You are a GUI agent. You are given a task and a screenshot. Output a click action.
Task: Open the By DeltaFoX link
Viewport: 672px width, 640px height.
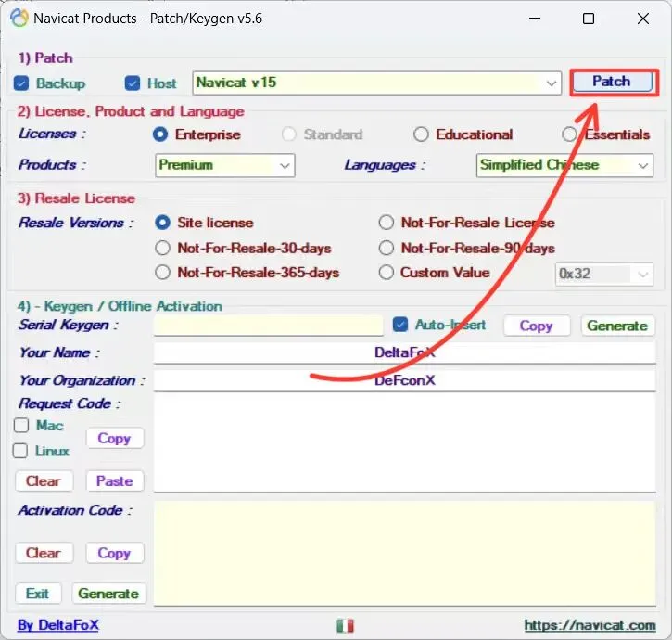point(57,625)
